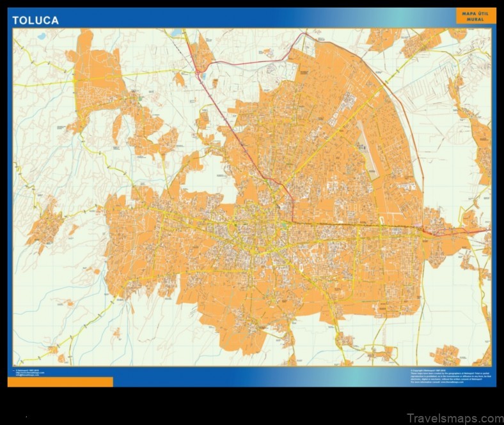
Task: Click the small blue lake at top left
Action: pyautogui.click(x=42, y=36)
